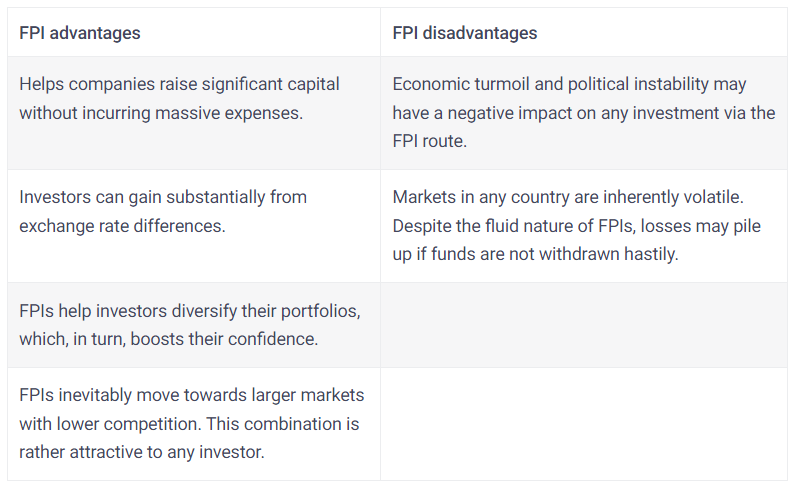Select the text line "Helps companies raise significant capital"
Image resolution: width=796 pixels, height=490 pixels.
tap(179, 84)
